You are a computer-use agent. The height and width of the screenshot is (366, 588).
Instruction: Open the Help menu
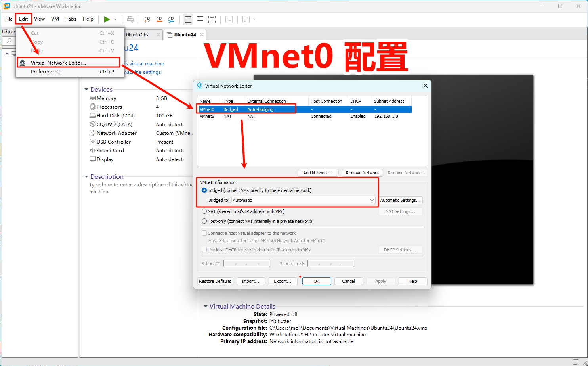88,19
